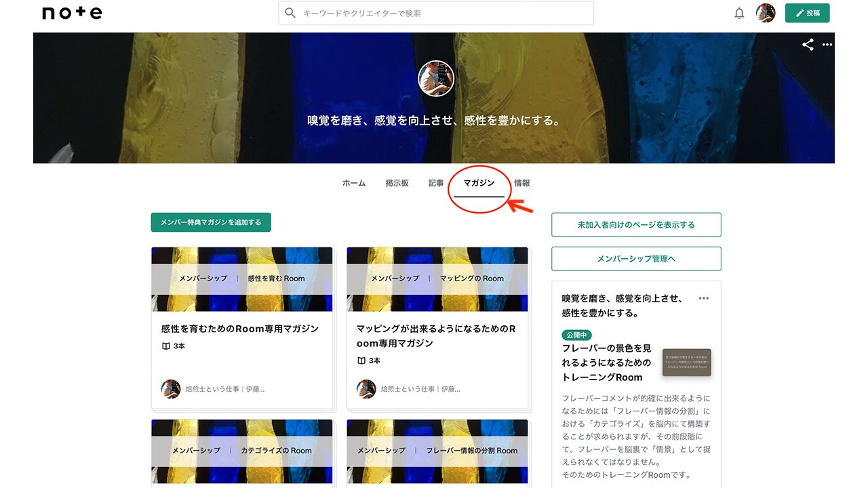Open メンバーシップ管理へ button

pos(636,259)
